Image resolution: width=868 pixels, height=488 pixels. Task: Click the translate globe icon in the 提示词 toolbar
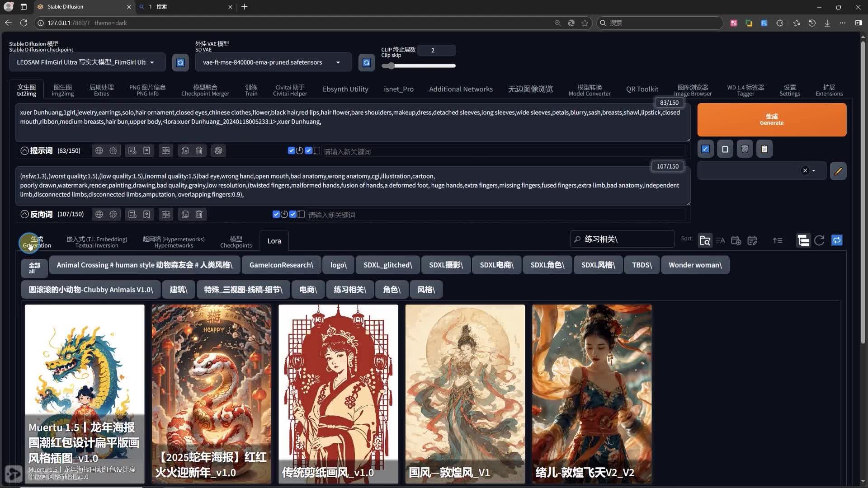coord(99,150)
